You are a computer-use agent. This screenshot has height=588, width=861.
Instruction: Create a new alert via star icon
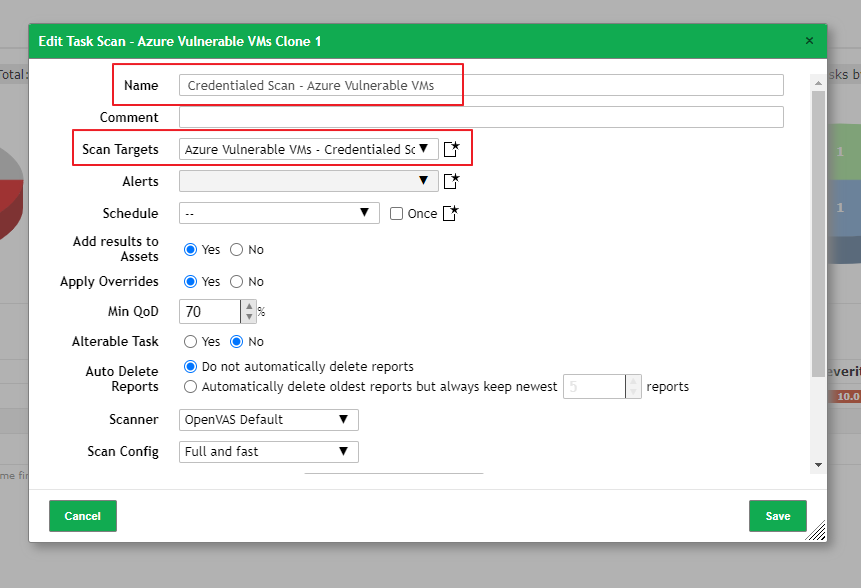(x=451, y=181)
